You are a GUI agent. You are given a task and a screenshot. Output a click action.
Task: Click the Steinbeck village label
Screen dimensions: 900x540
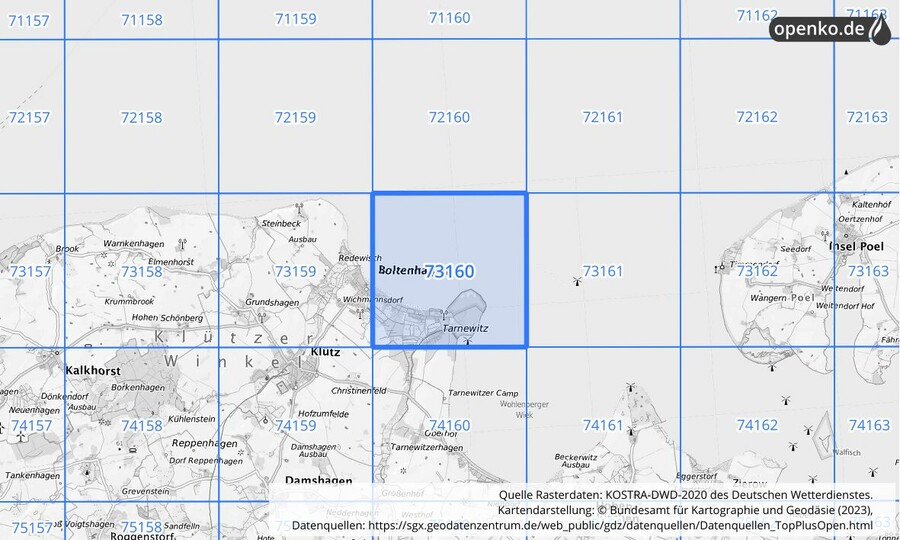281,223
